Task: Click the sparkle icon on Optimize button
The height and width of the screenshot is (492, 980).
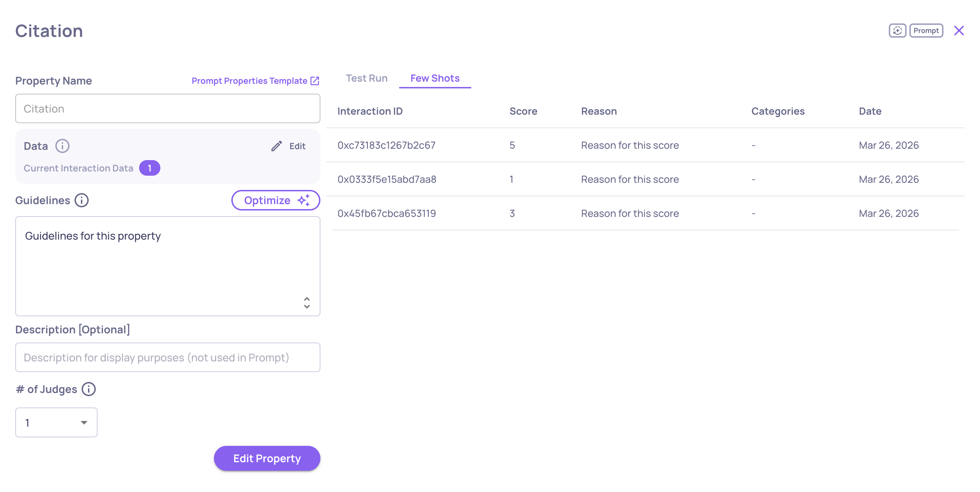Action: pyautogui.click(x=304, y=200)
